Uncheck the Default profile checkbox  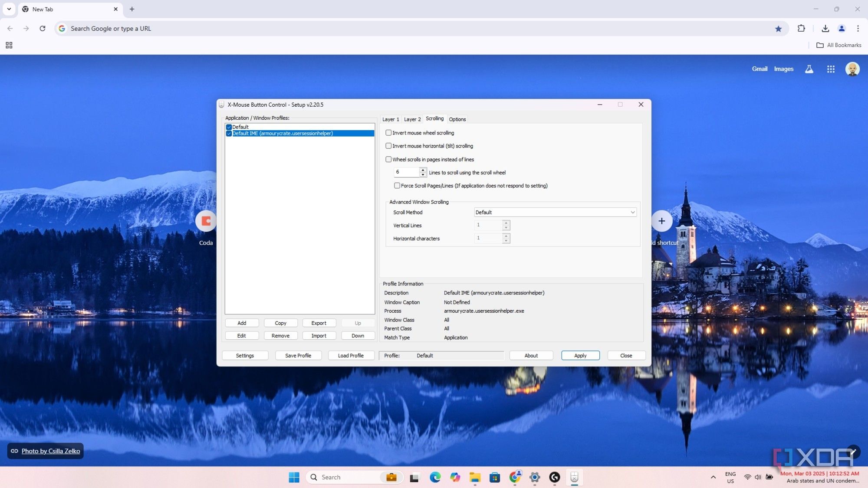[x=229, y=127]
